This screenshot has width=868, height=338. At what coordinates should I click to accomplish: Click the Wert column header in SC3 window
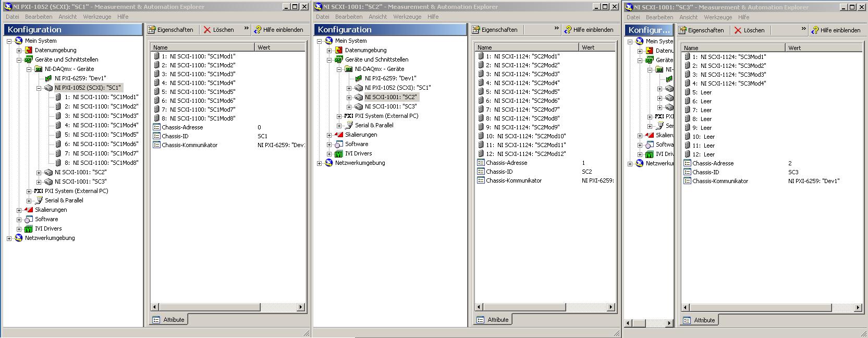click(824, 47)
